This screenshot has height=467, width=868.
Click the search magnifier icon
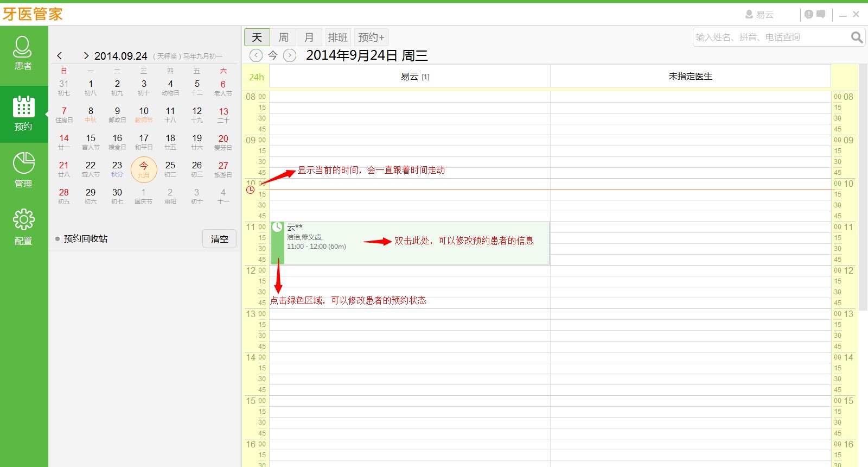(857, 37)
